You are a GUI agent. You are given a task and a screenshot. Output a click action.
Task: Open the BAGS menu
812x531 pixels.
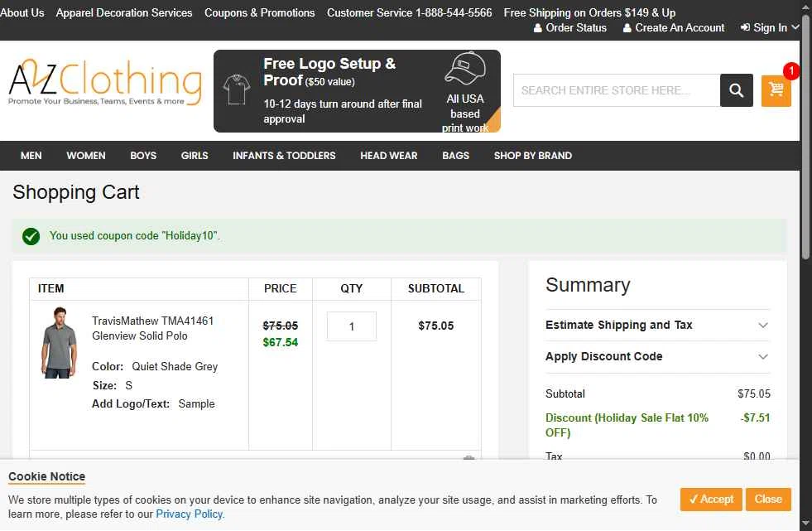coord(456,156)
